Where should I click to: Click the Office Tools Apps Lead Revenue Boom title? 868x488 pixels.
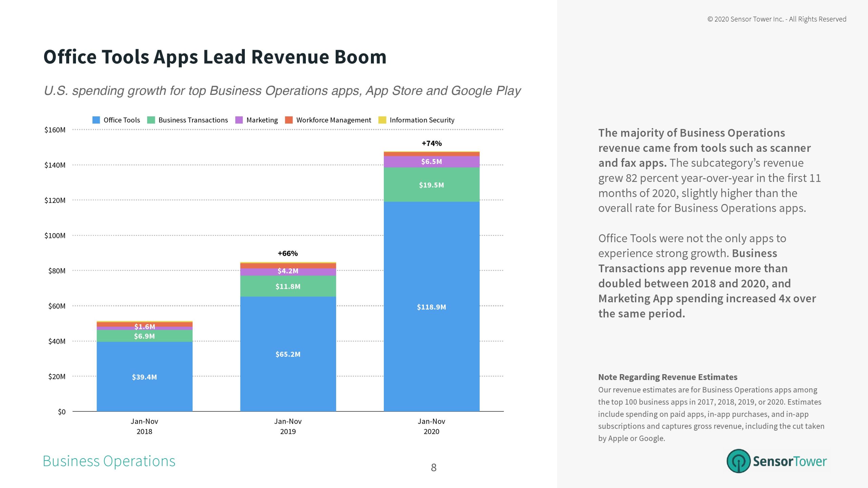click(x=215, y=57)
